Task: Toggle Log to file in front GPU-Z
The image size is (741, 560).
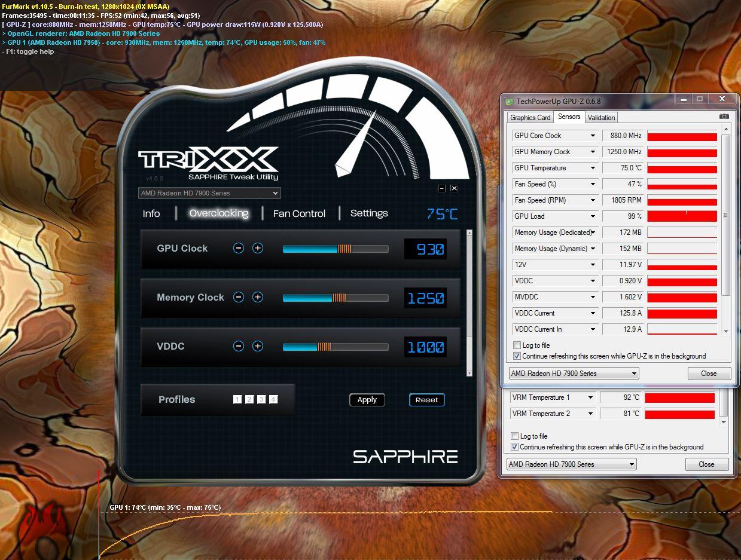Action: click(517, 345)
